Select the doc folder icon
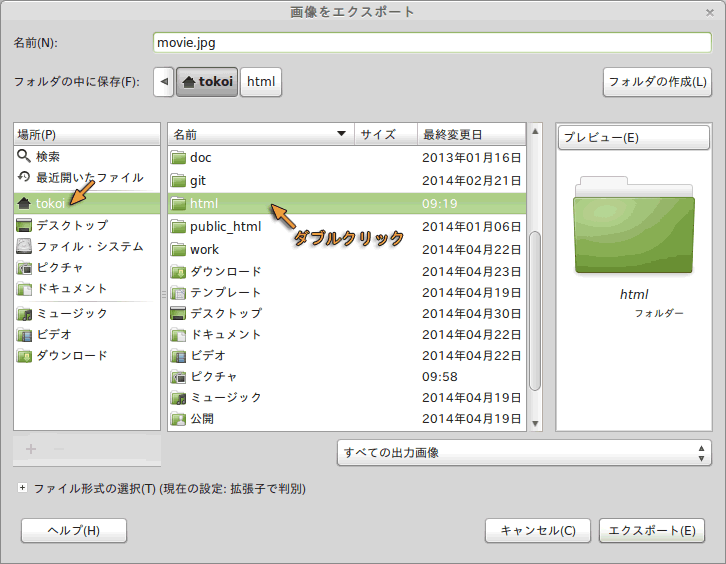The width and height of the screenshot is (726, 564). point(178,158)
